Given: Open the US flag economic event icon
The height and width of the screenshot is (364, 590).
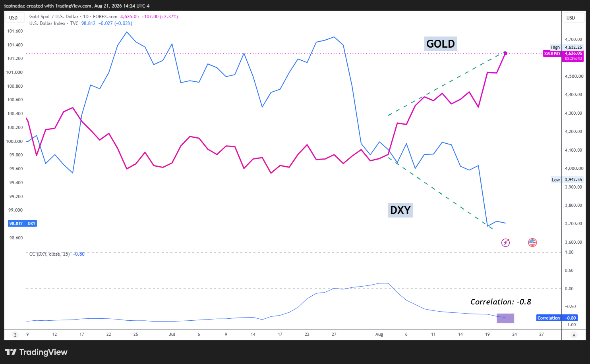Looking at the screenshot, I should (x=532, y=242).
